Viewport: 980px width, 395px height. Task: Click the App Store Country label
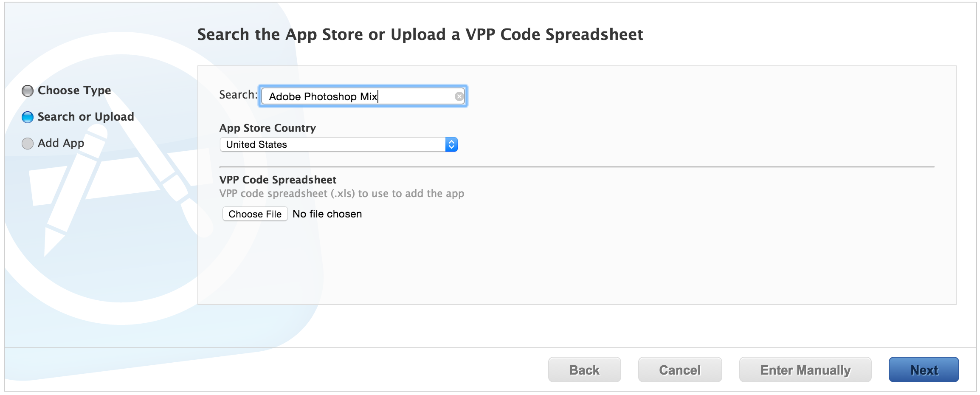[x=268, y=128]
